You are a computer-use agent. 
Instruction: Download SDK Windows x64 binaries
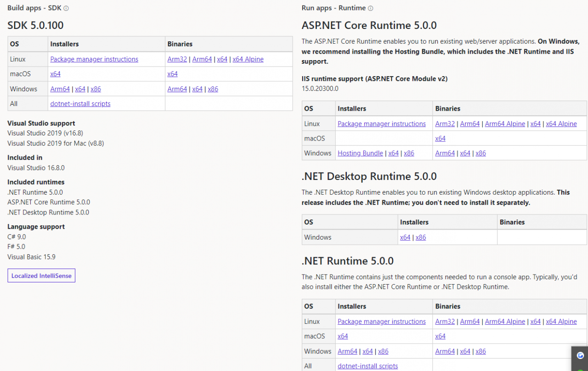click(x=198, y=89)
